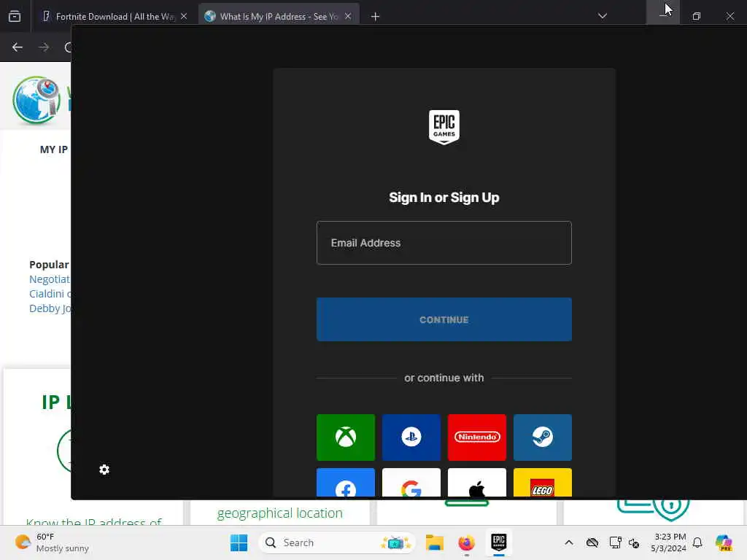Open the Copilot preview taskbar icon

(x=724, y=542)
